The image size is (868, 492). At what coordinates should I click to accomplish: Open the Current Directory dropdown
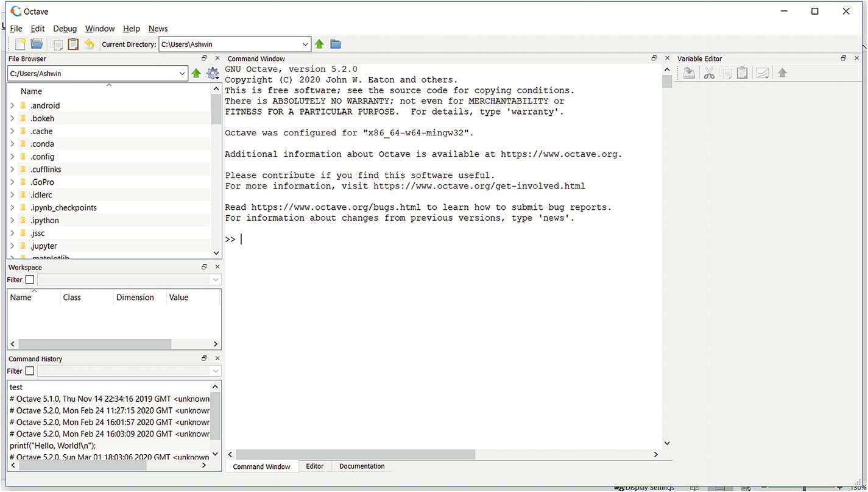(x=305, y=44)
